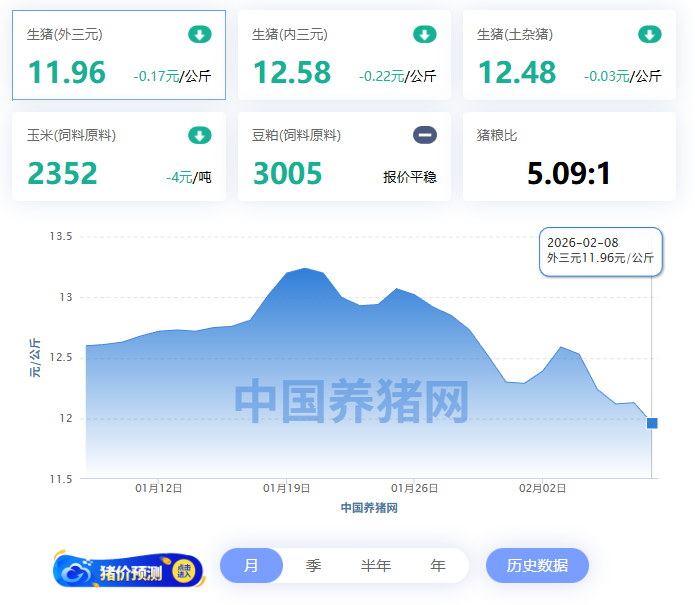Switch chart to 年 range

tap(438, 566)
